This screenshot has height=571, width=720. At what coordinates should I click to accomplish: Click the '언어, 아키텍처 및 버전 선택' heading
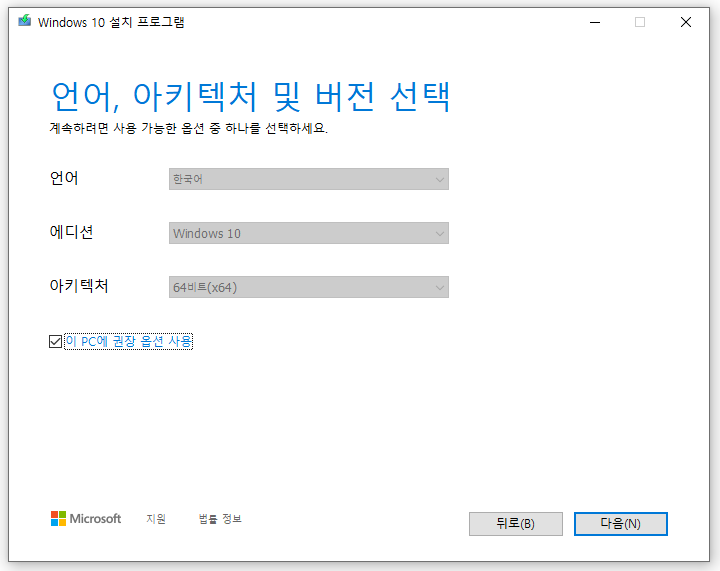[x=251, y=97]
